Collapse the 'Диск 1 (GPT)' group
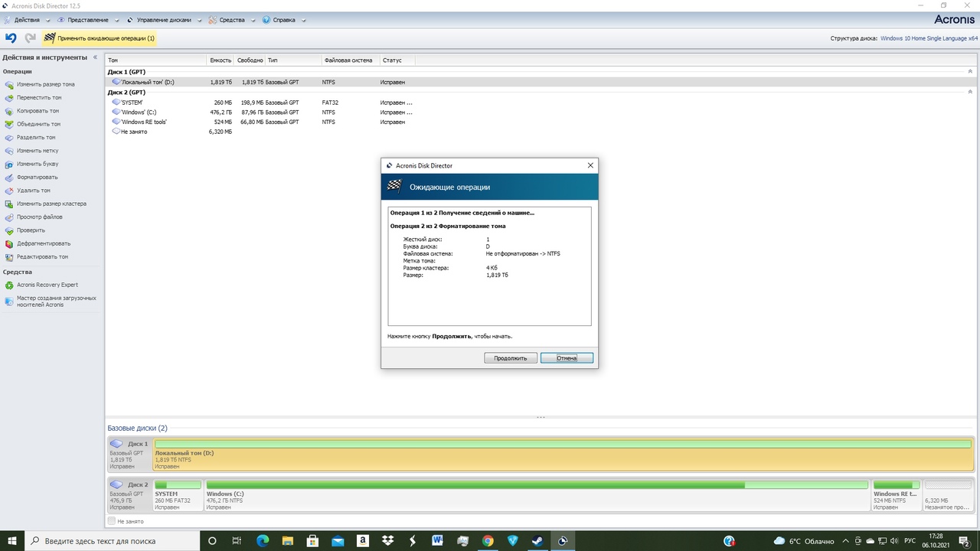The width and height of the screenshot is (980, 551). pos(970,72)
